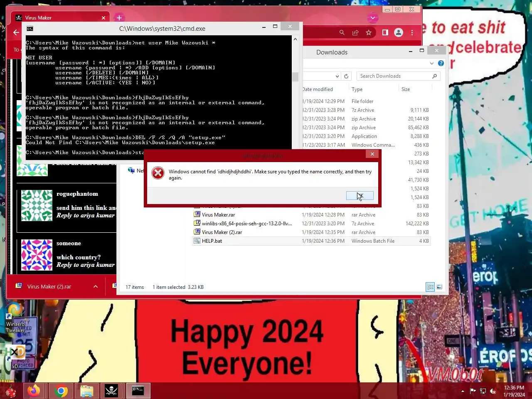The image size is (532, 399).
Task: Close the Windows cannot find dialog
Action: click(x=372, y=154)
